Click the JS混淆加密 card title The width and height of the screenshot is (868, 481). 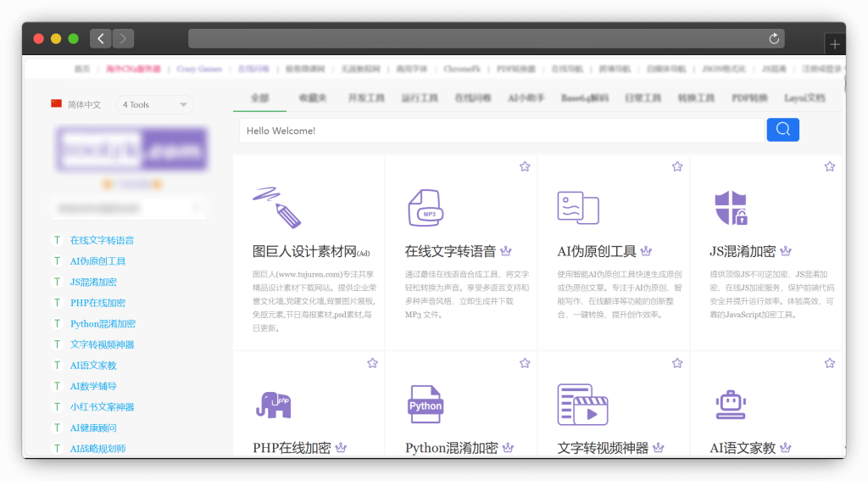(x=743, y=252)
